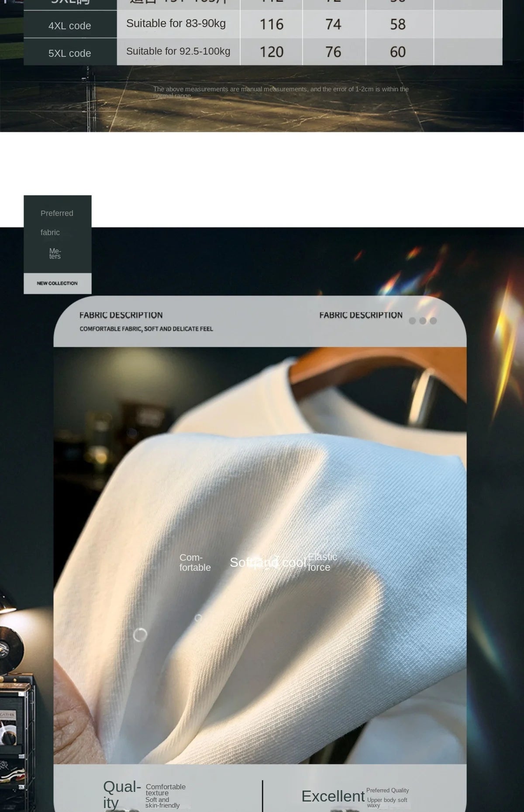Click the '4XL code' size cell
This screenshot has height=812, width=524.
(70, 25)
